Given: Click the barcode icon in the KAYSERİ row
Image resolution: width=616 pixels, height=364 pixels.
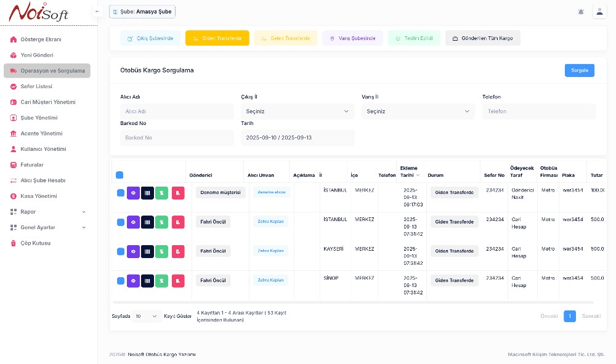Looking at the screenshot, I should pyautogui.click(x=147, y=251).
